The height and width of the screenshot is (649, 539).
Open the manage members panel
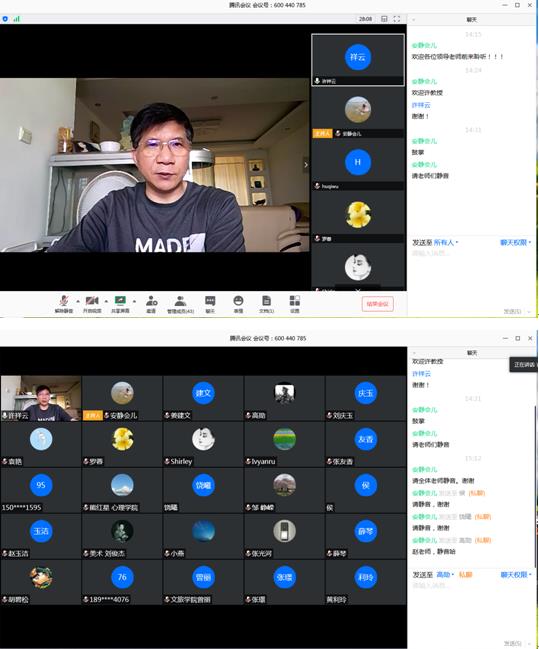click(x=180, y=304)
